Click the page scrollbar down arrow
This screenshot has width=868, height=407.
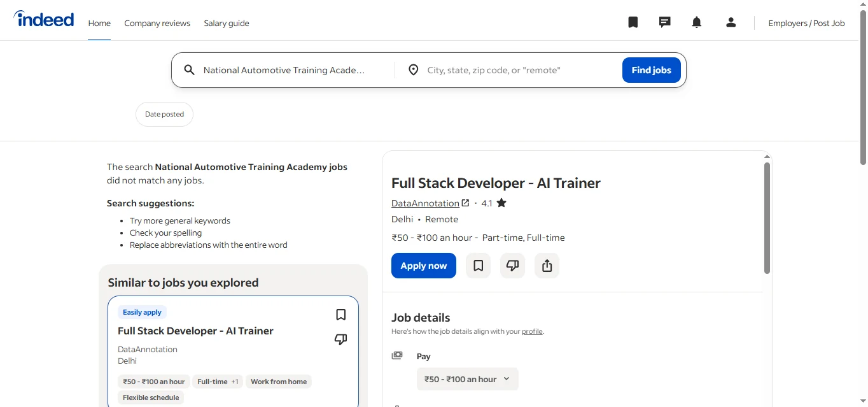(x=863, y=401)
